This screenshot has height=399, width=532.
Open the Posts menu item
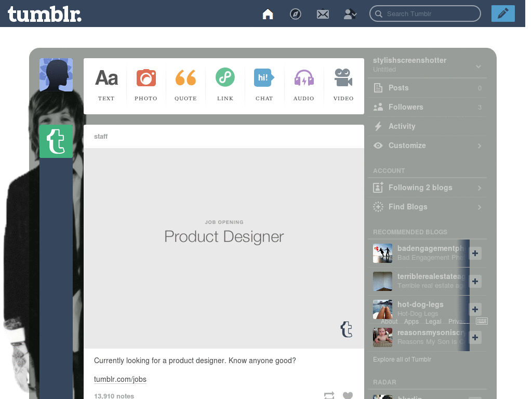tap(427, 88)
